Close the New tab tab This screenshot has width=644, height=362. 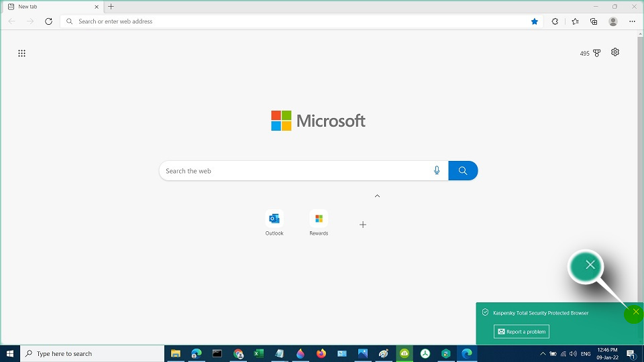97,7
